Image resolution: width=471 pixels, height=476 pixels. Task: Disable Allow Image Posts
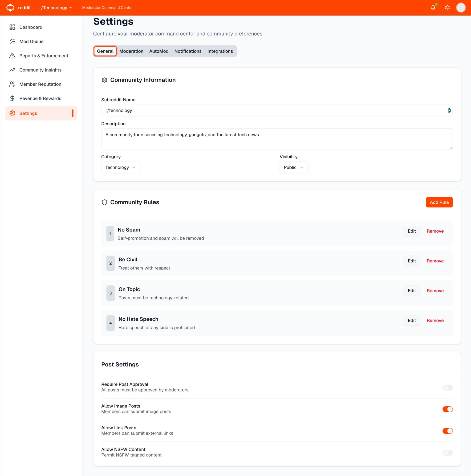point(447,409)
